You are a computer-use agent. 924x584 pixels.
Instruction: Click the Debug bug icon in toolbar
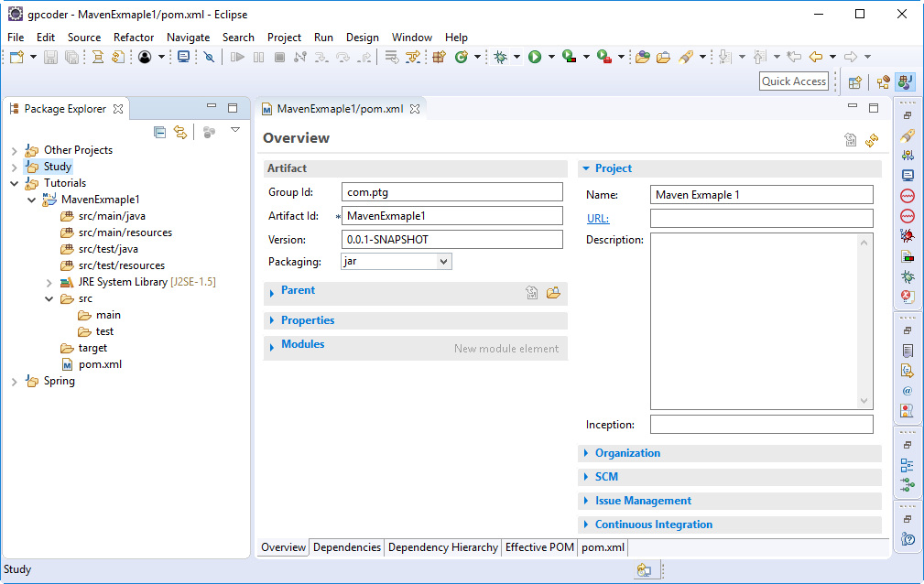coord(501,57)
